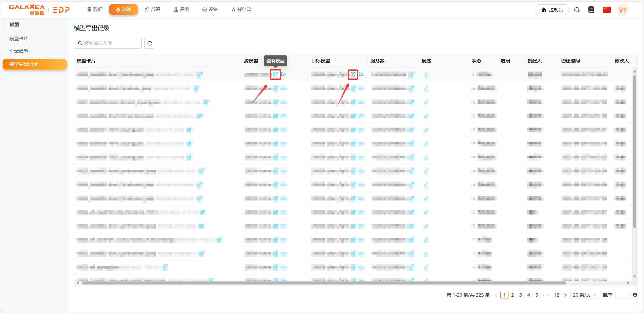
Task: Open the 部署 top navigation item
Action: point(152,9)
